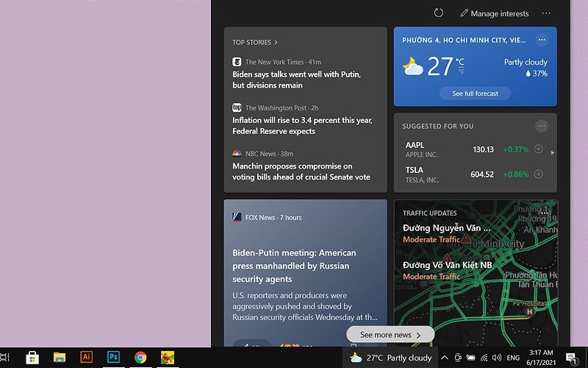Open Action Center notifications icon
588x368 pixels.
click(x=572, y=358)
